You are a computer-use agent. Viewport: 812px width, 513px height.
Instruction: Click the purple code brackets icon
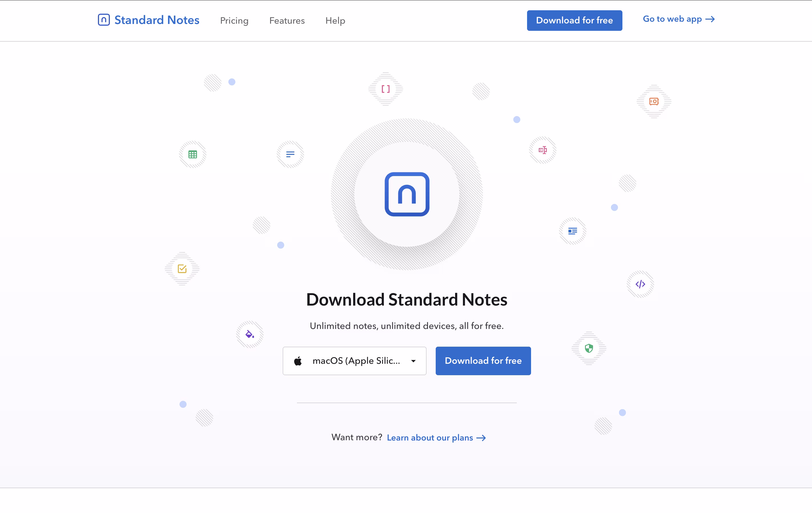coord(640,284)
